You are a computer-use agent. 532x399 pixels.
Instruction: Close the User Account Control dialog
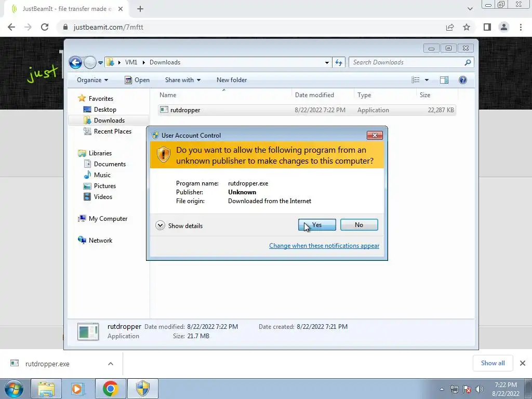[x=375, y=136]
